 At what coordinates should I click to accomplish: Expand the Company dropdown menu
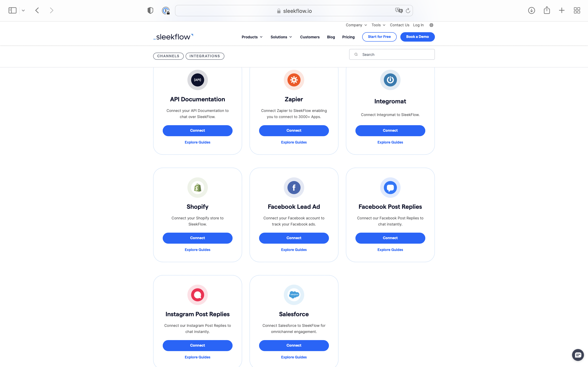tap(356, 25)
